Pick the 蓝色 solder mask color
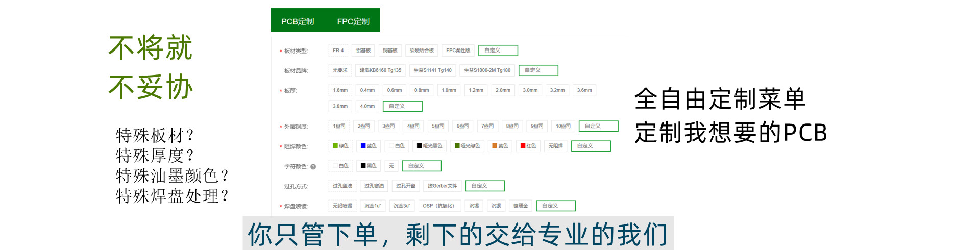The width and height of the screenshot is (980, 250). click(369, 146)
